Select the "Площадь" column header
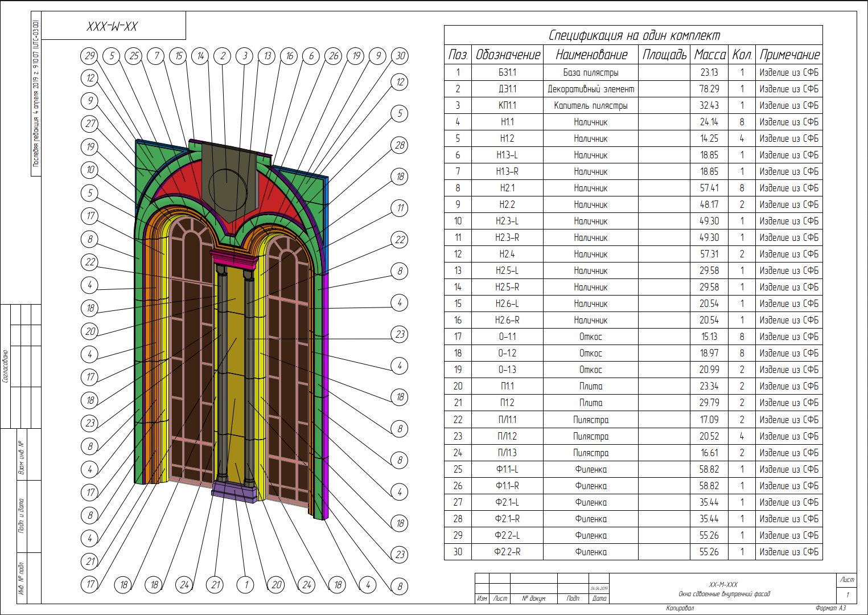 point(664,55)
